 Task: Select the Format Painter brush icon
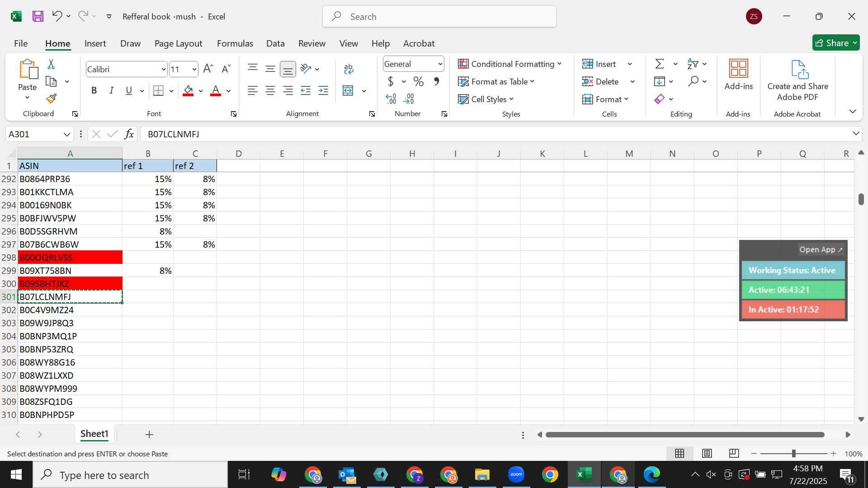click(51, 99)
